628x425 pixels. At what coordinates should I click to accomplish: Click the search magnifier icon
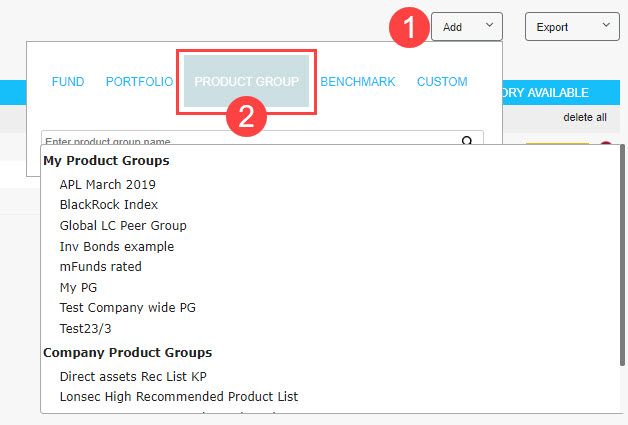pyautogui.click(x=467, y=141)
